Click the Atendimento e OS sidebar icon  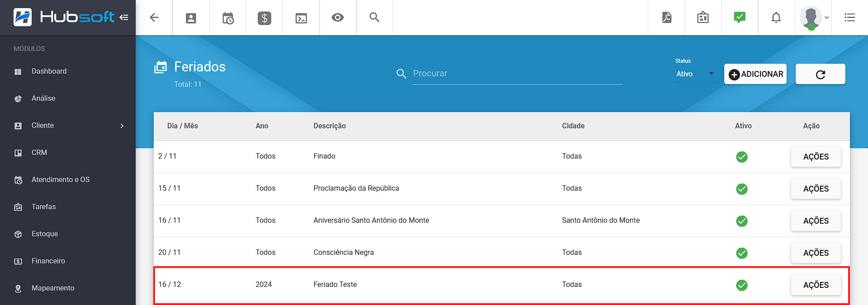18,180
